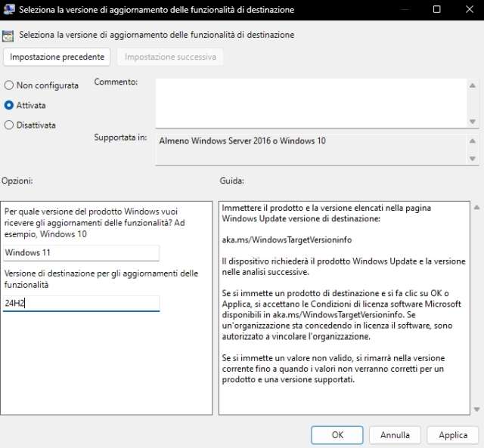Click inside the Commento text area

click(311, 103)
